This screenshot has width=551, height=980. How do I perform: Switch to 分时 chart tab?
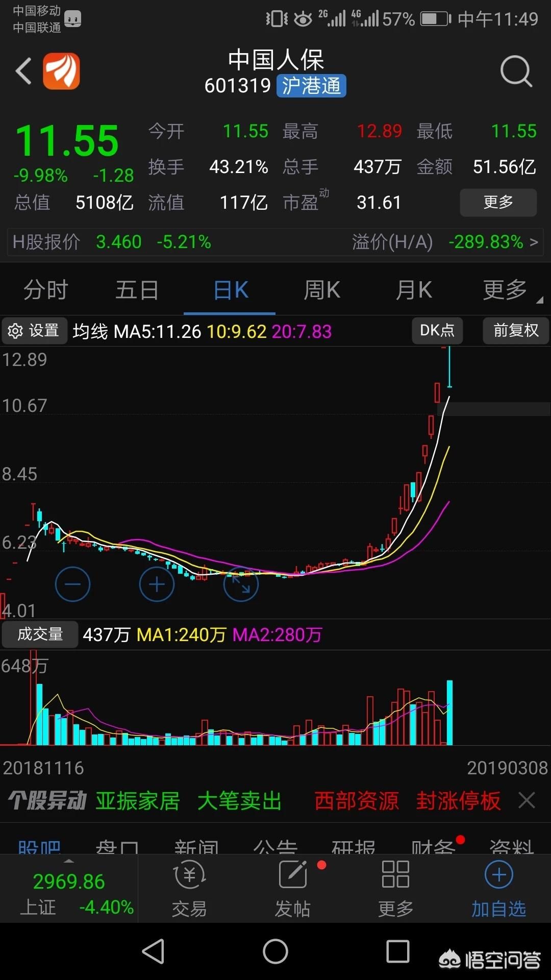[46, 290]
